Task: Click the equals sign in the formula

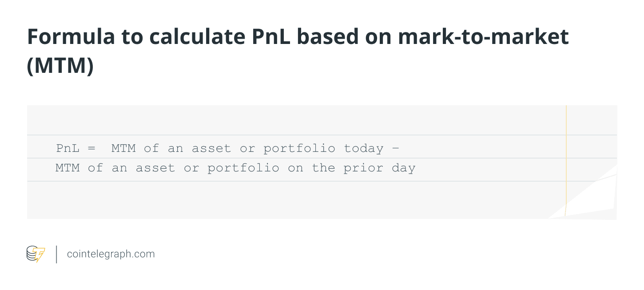Action: (x=91, y=148)
